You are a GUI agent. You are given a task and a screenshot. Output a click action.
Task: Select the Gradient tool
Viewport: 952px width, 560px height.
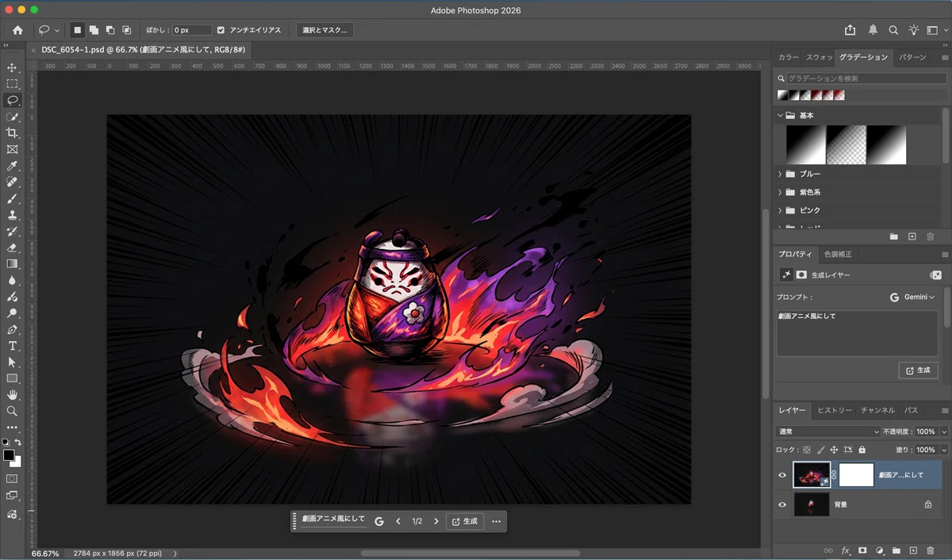pos(12,263)
